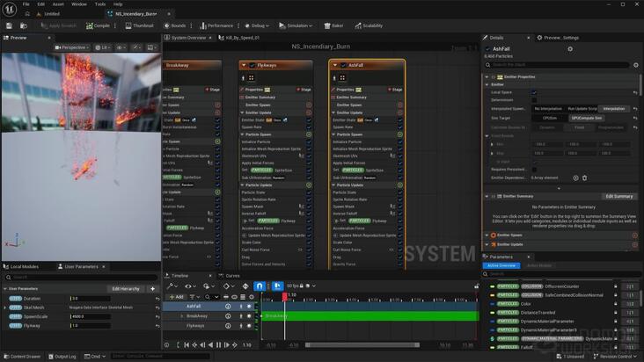Click the Browse to asset icon

point(24,25)
